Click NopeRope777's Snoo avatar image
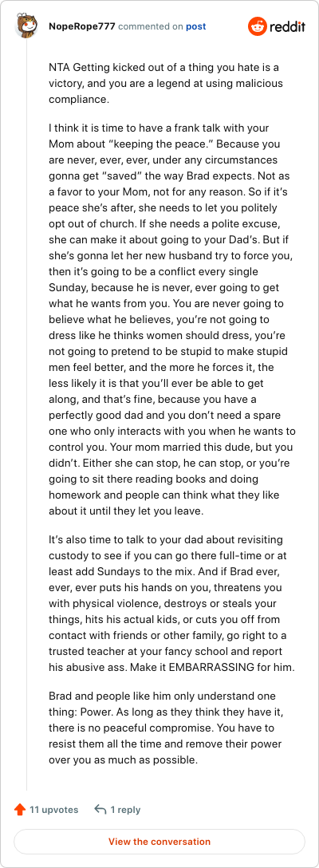This screenshot has width=319, height=868. (x=27, y=26)
